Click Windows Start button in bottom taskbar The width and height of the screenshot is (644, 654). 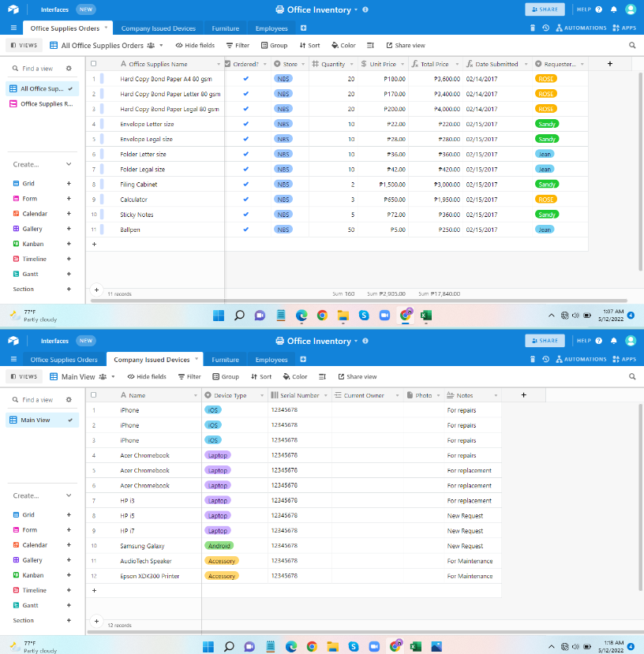(208, 646)
